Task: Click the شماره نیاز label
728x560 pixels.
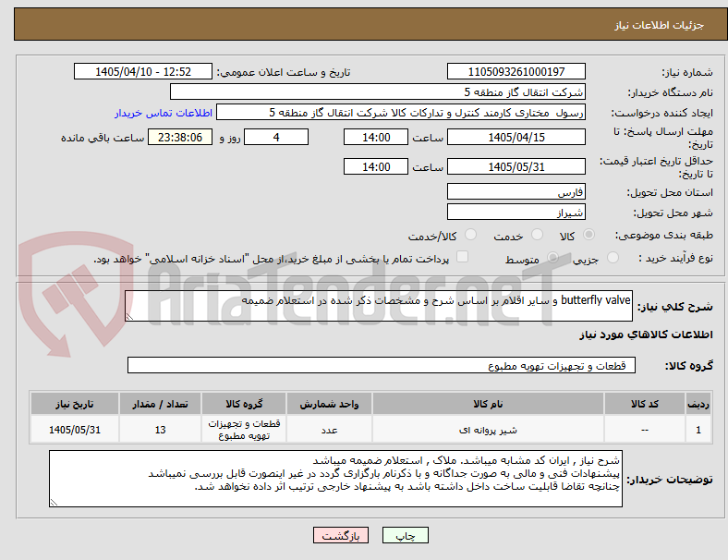Action: [687, 72]
